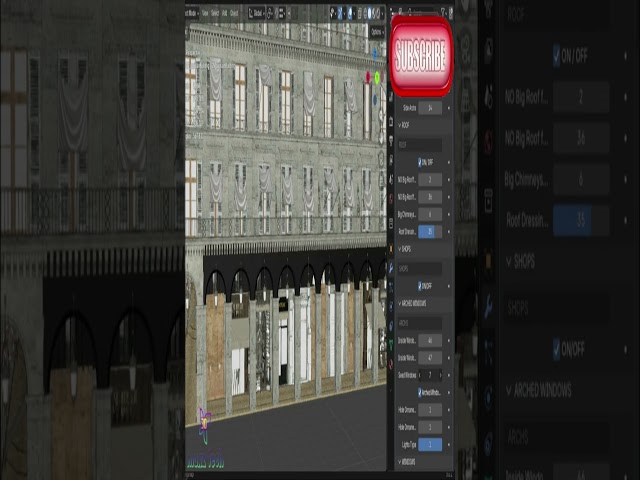The height and width of the screenshot is (480, 640).
Task: Click Inside Window field showing 46
Action: pos(430,340)
